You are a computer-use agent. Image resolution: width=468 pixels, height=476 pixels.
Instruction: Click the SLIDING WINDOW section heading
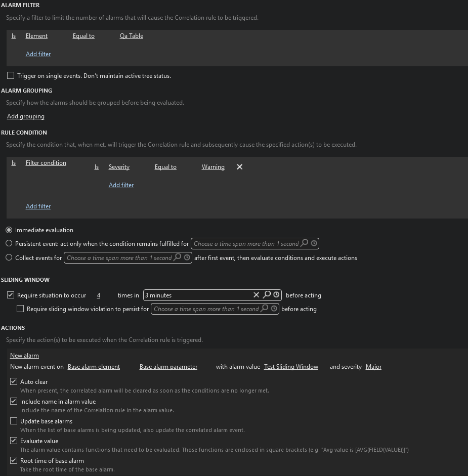[x=25, y=280]
